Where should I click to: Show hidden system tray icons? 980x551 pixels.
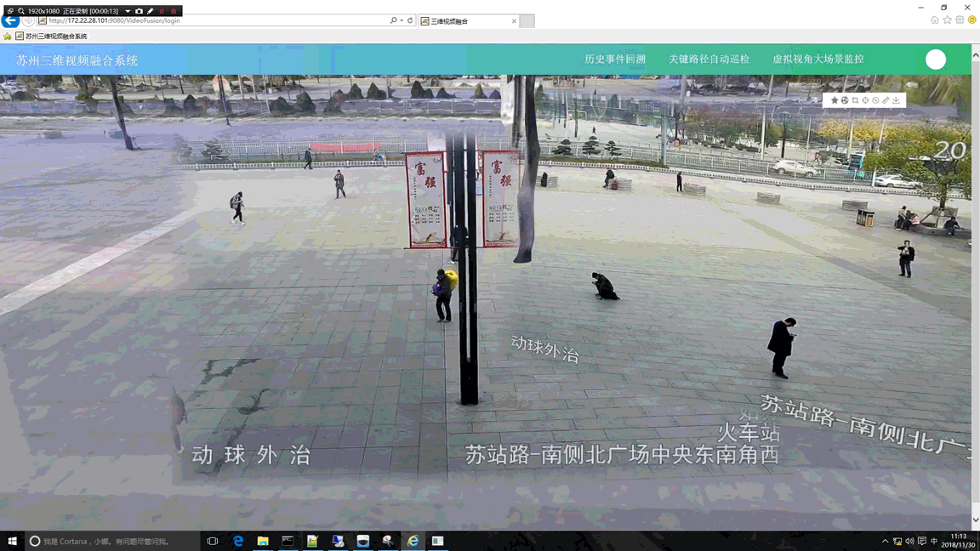885,541
